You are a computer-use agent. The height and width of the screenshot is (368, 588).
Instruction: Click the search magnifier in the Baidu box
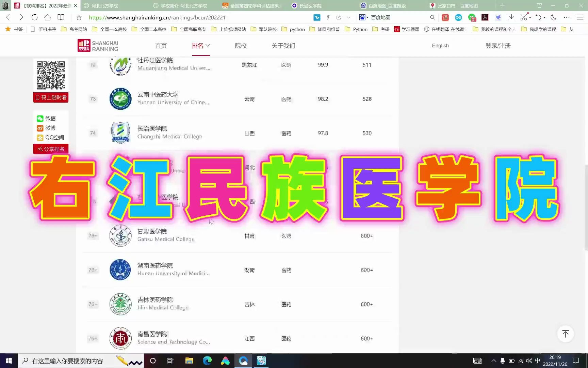click(x=432, y=17)
